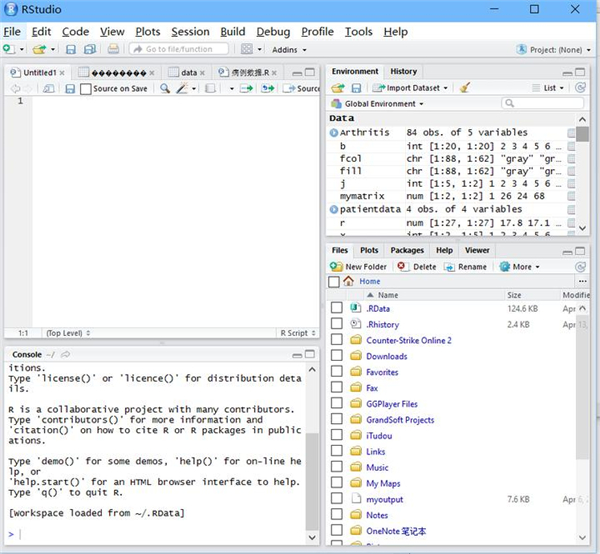Expand the More dropdown in the Files pane
The width and height of the screenshot is (600, 554).
[x=521, y=267]
